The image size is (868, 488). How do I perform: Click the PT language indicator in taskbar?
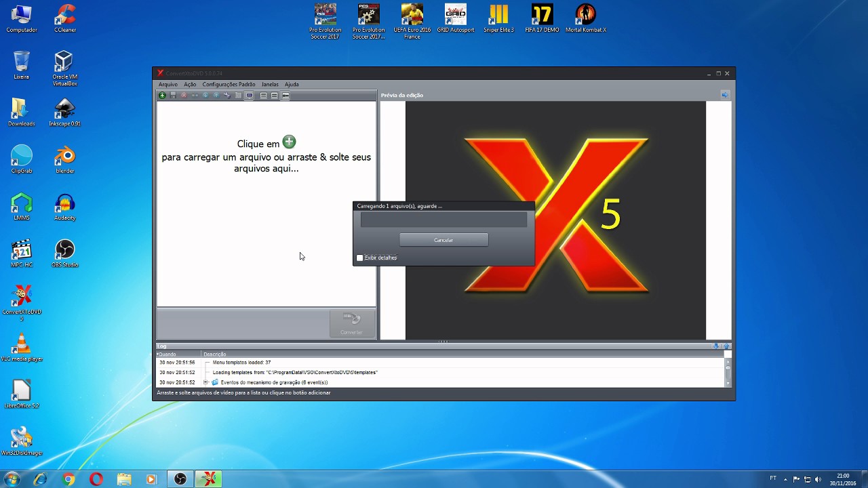pyautogui.click(x=773, y=479)
